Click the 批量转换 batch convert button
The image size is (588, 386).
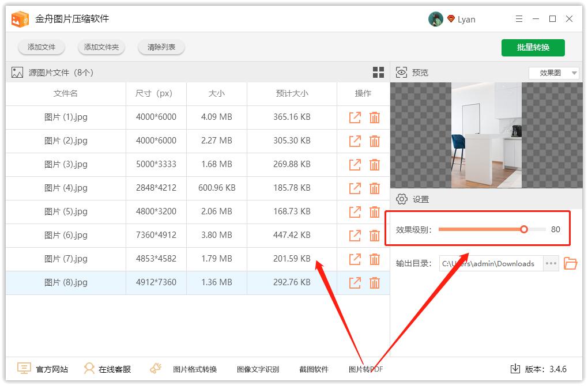pyautogui.click(x=533, y=48)
